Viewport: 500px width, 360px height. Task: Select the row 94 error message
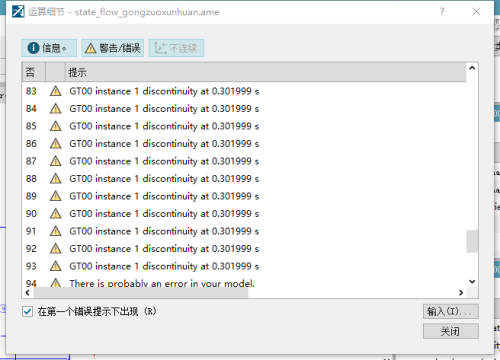coord(162,283)
